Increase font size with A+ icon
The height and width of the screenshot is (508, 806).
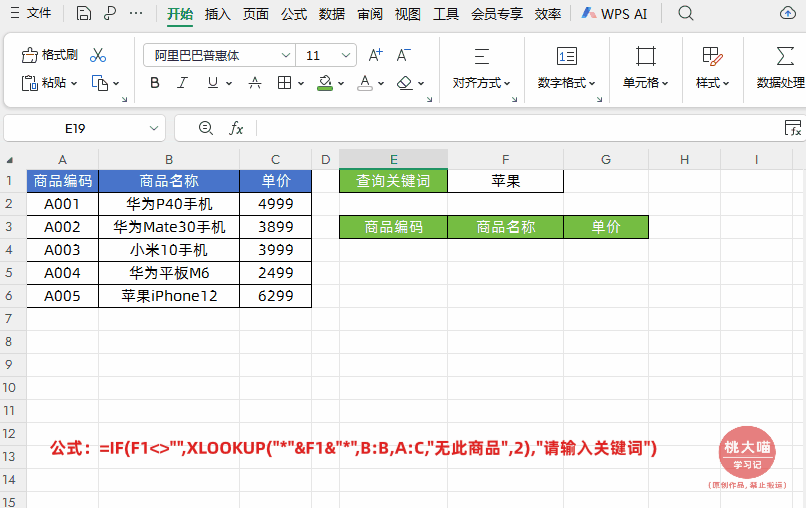pos(375,55)
